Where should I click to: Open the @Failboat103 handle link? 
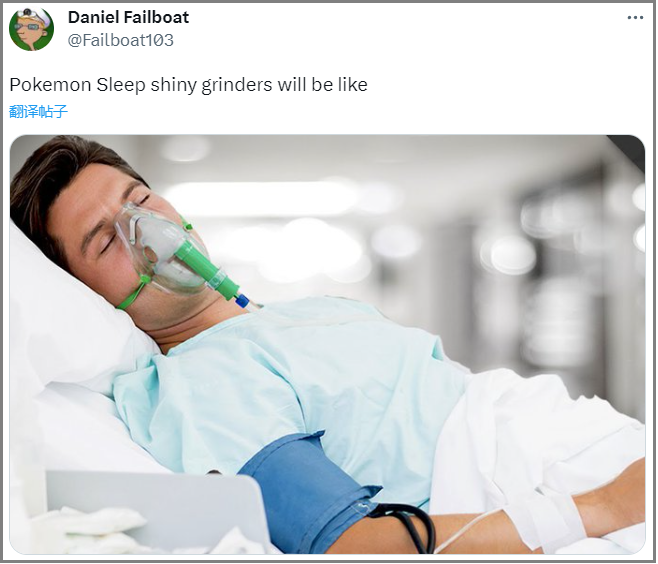(x=120, y=40)
